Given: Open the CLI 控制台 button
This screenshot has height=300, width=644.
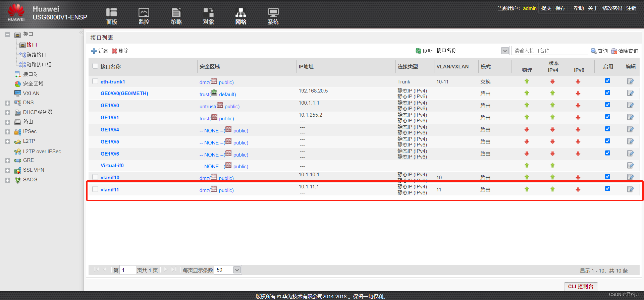Looking at the screenshot, I should 581,287.
